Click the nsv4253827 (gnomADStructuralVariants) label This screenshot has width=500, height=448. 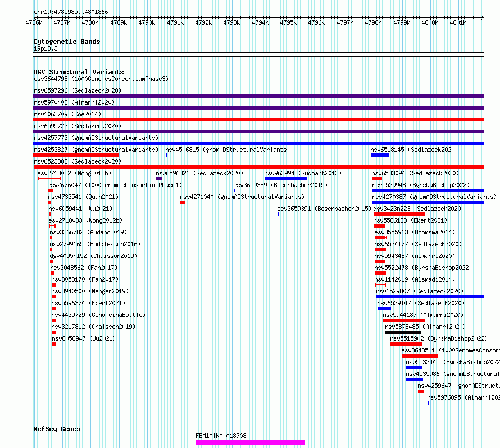96,150
